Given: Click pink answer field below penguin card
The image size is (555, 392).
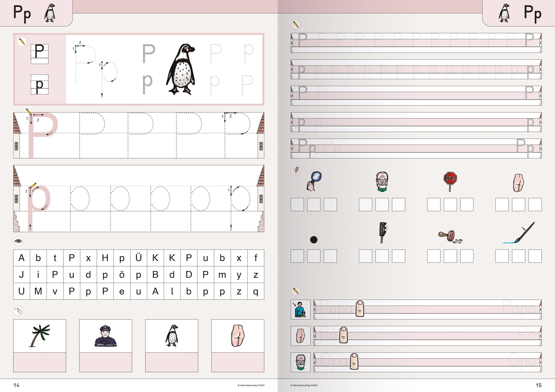Looking at the screenshot, I should 172,362.
